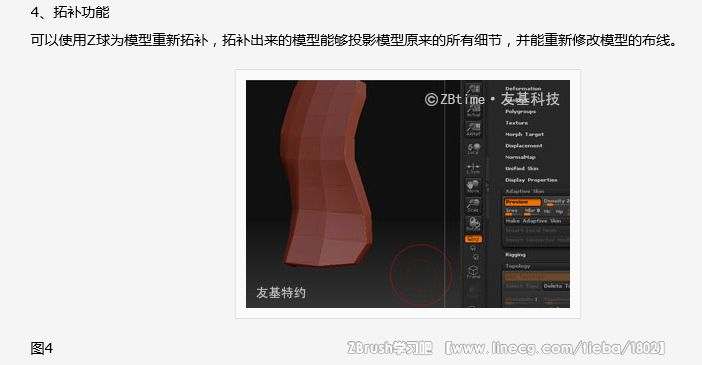Select the Move navigation icon
The width and height of the screenshot is (702, 365).
[x=473, y=186]
